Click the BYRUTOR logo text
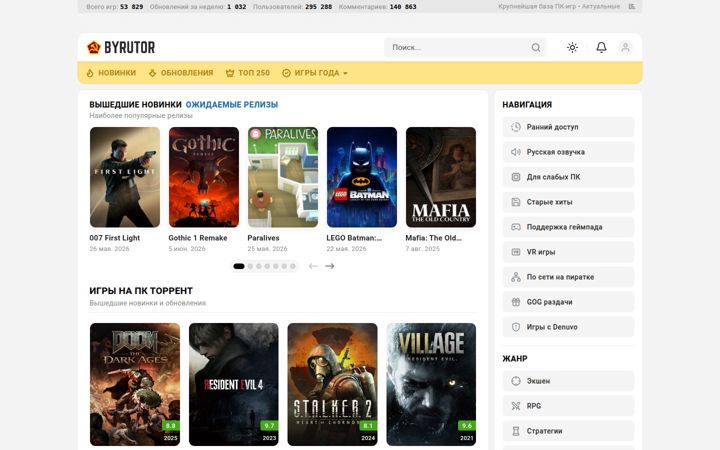 point(129,47)
